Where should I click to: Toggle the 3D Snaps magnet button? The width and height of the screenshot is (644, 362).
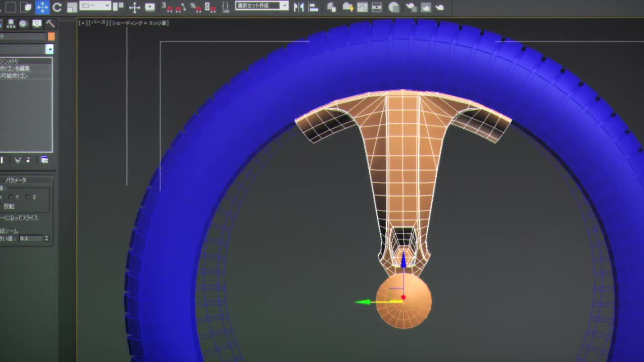click(x=167, y=7)
